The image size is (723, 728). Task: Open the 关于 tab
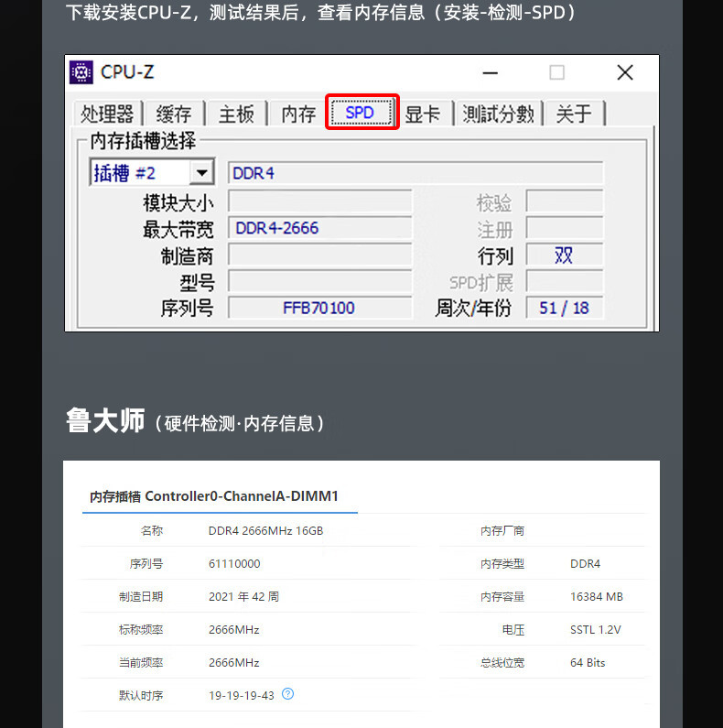click(x=574, y=114)
